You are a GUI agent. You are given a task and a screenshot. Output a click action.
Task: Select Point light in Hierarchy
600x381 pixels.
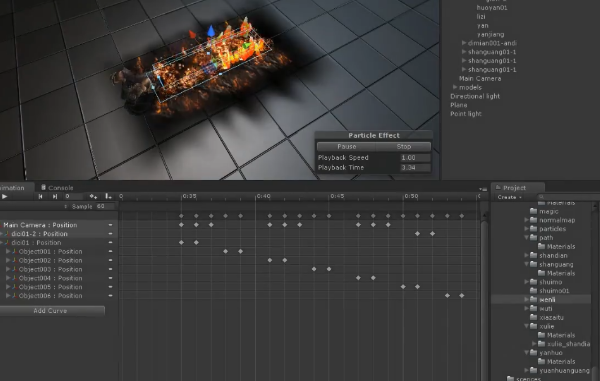pyautogui.click(x=466, y=114)
